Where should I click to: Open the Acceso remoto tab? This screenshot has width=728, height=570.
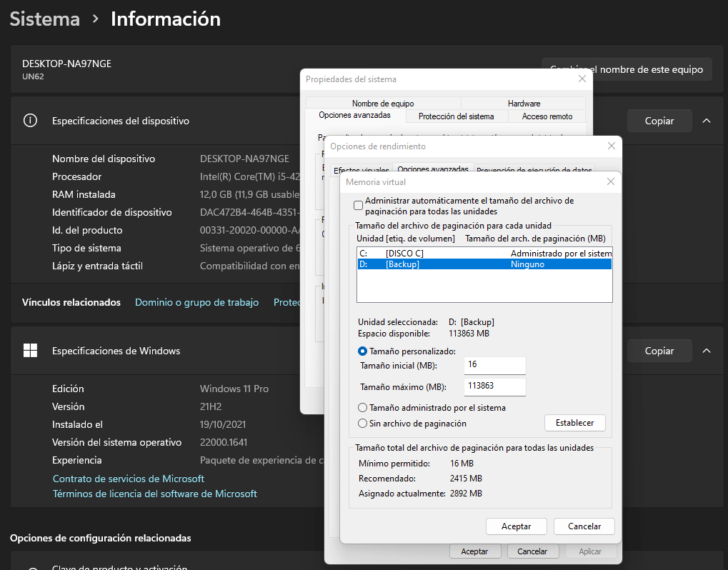[x=547, y=116]
